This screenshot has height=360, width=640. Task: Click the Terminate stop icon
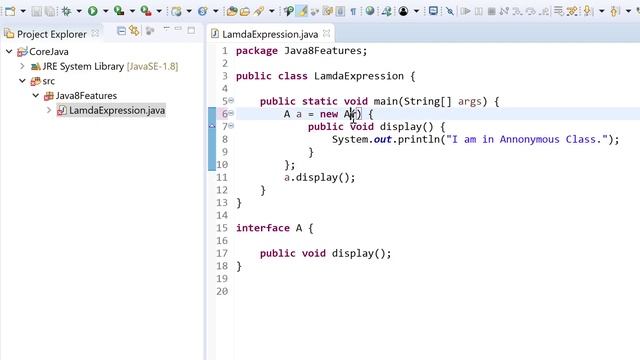pos(491,11)
